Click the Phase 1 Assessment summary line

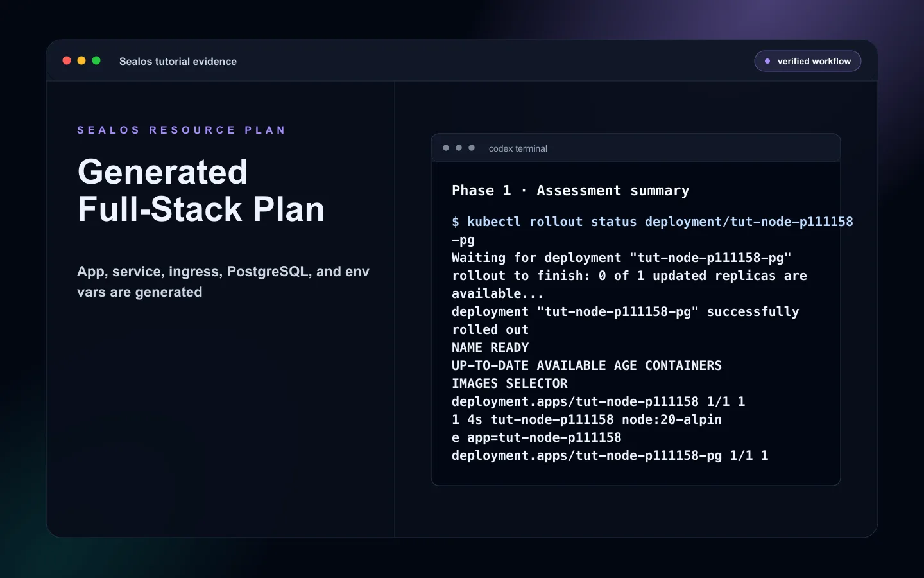[x=570, y=191]
